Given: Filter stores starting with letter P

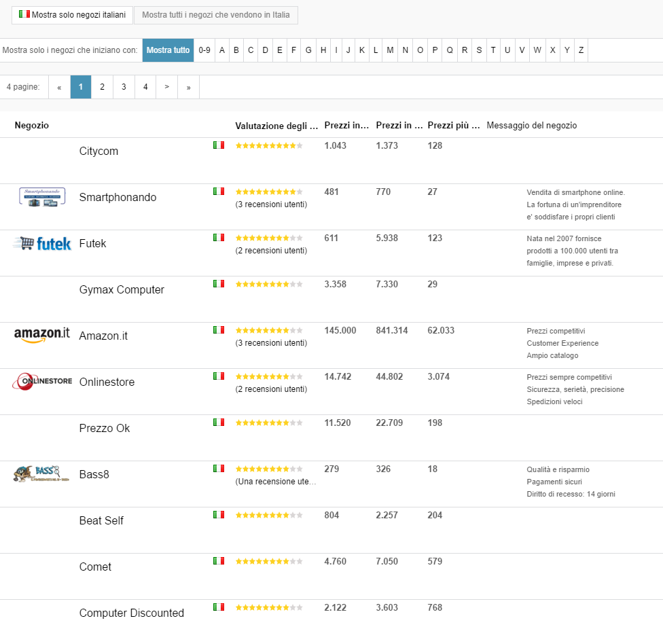Looking at the screenshot, I should (x=435, y=50).
